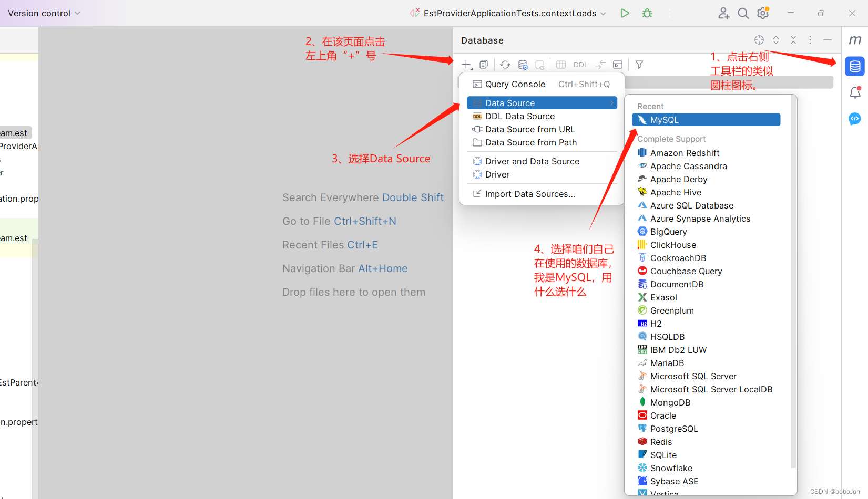
Task: Choose Oracle data source
Action: [x=706, y=415]
